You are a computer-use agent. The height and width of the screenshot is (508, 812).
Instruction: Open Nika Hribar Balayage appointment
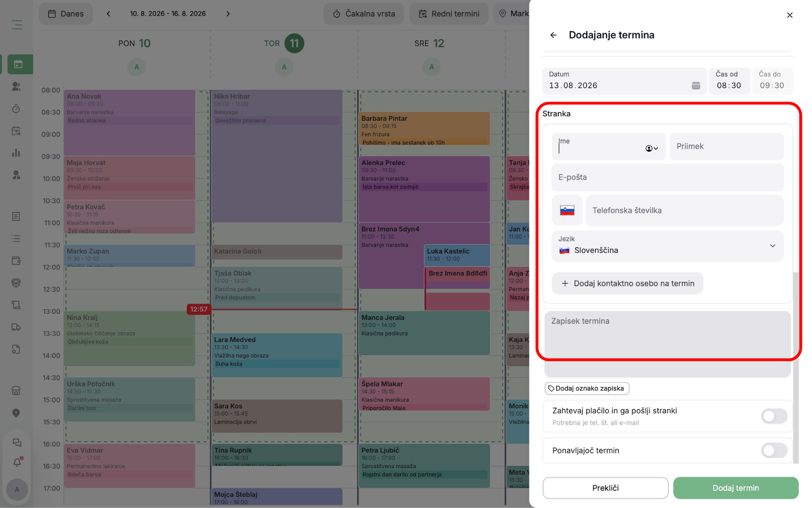pos(277,156)
